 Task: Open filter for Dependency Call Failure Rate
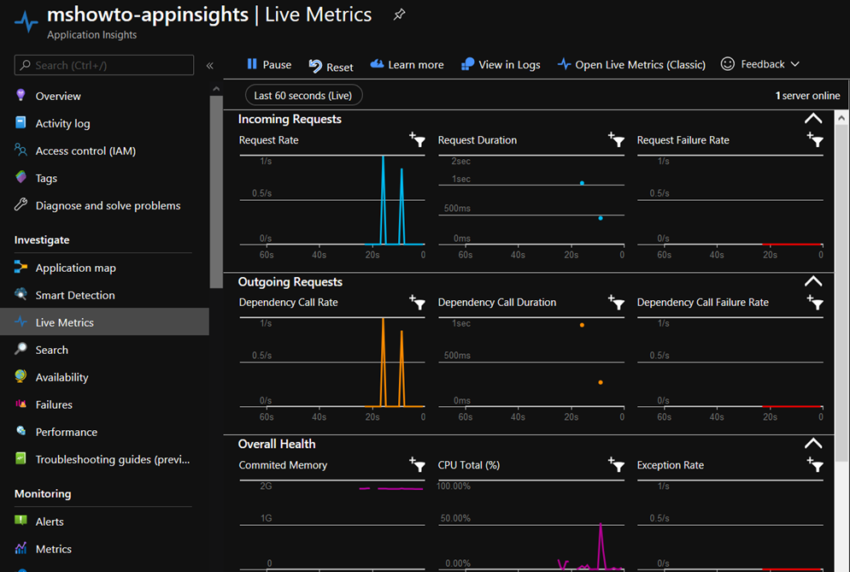click(x=816, y=302)
